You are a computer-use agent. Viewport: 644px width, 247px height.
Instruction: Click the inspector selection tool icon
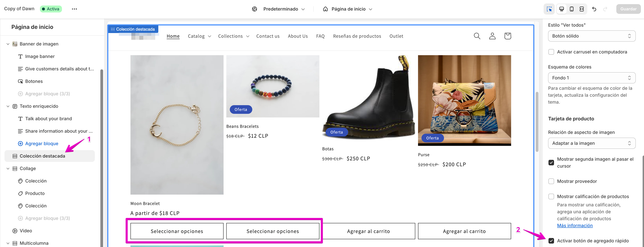tap(549, 9)
